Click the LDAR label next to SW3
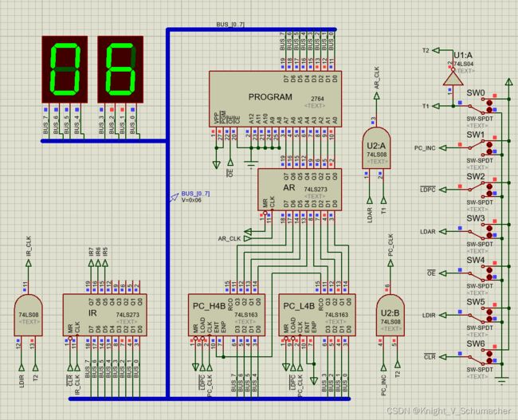518x420 pixels. [427, 232]
